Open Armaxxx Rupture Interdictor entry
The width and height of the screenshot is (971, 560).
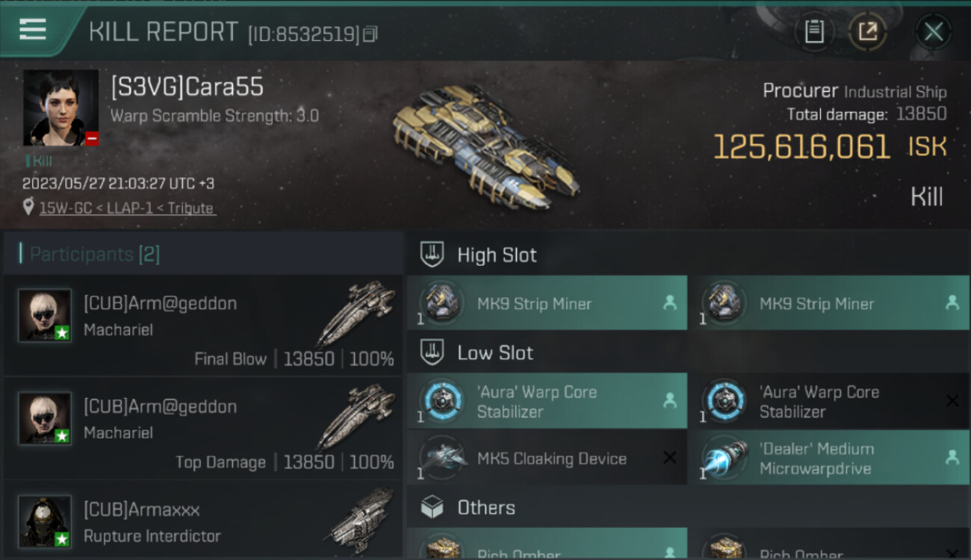coord(203,521)
